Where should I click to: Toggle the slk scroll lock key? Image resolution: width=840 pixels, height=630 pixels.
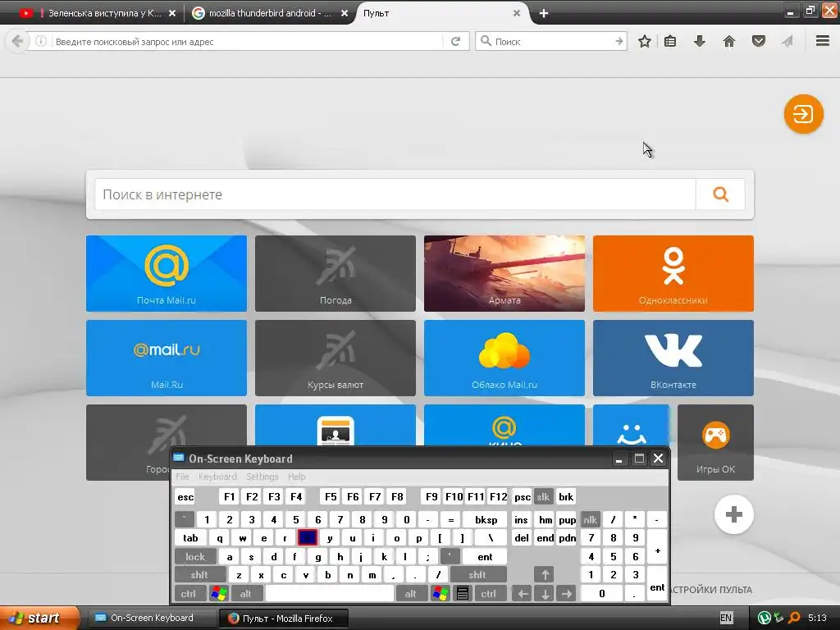point(543,496)
